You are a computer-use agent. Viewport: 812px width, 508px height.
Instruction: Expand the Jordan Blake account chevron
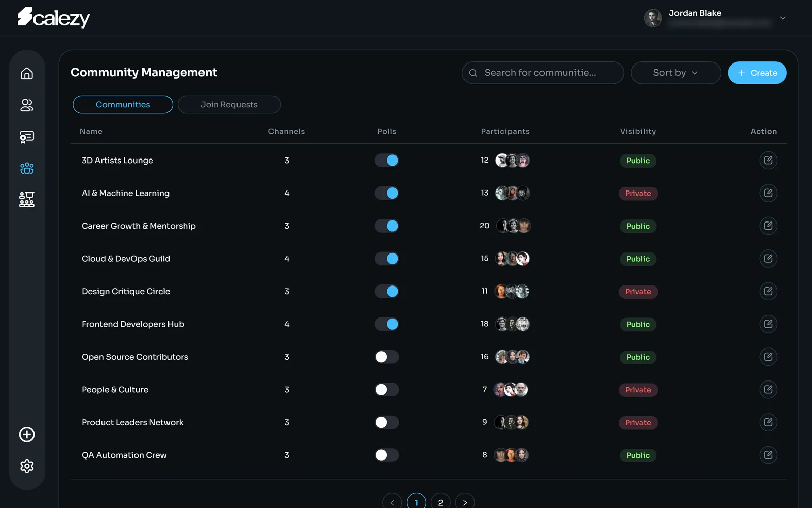tap(783, 18)
